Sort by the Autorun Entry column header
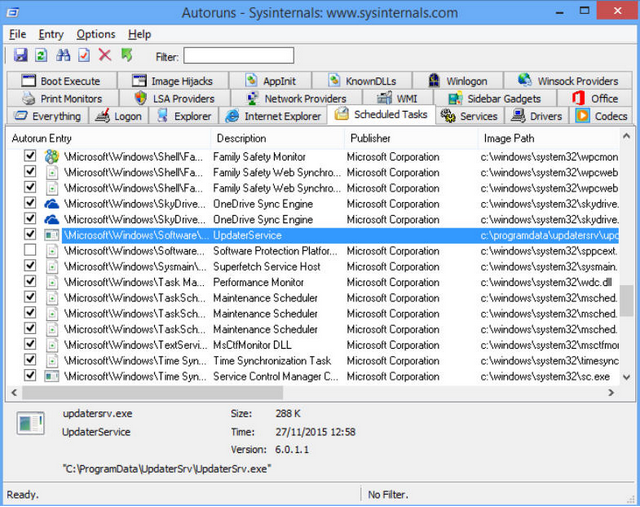The image size is (640, 507). [109, 138]
